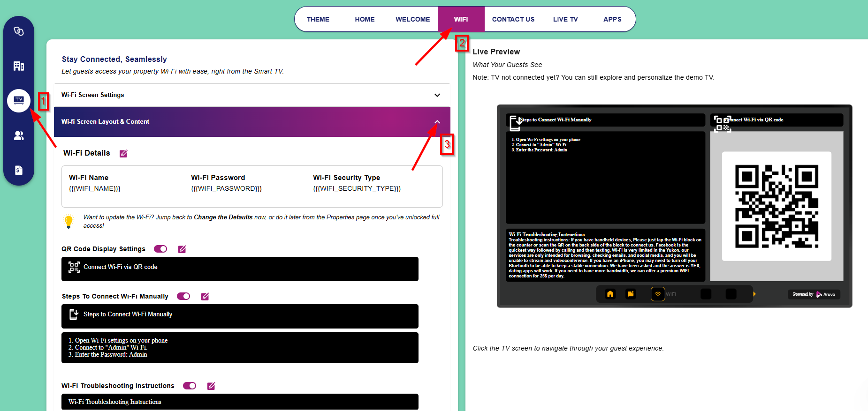Screen dimensions: 868x411
Task: Click home icon in TV preview dock
Action: tap(610, 294)
